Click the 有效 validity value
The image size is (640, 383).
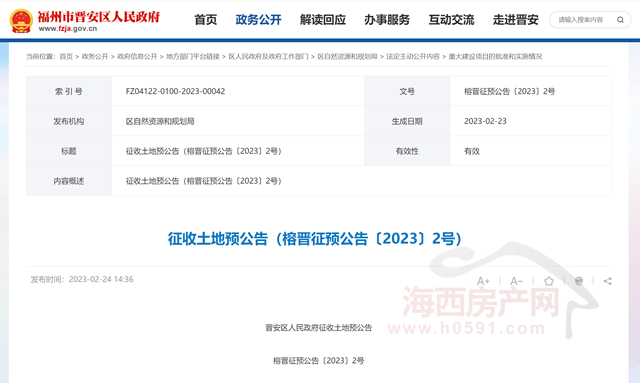pyautogui.click(x=471, y=151)
